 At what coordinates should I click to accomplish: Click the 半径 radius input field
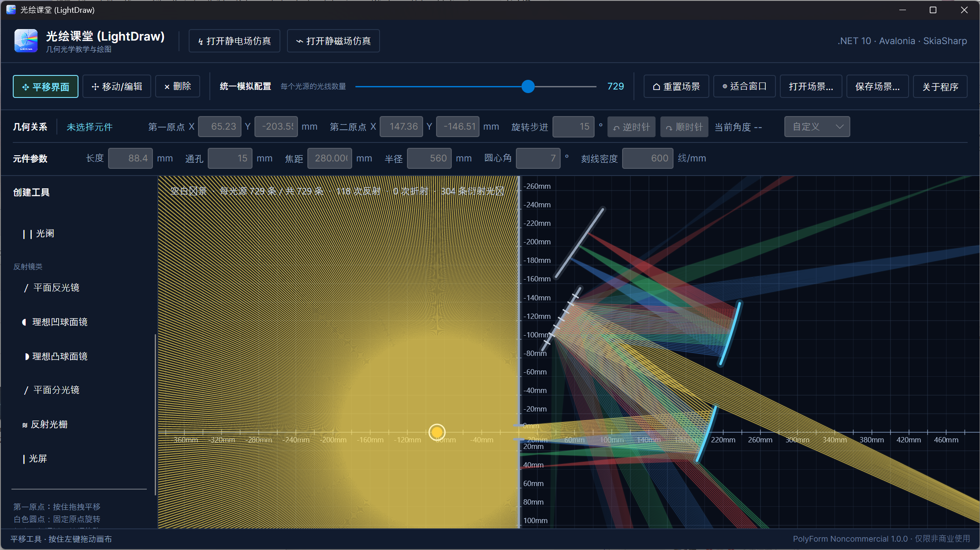tap(429, 158)
